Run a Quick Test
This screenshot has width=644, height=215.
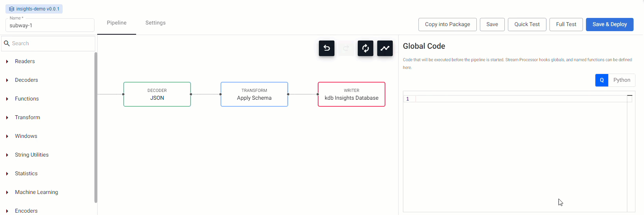click(527, 25)
